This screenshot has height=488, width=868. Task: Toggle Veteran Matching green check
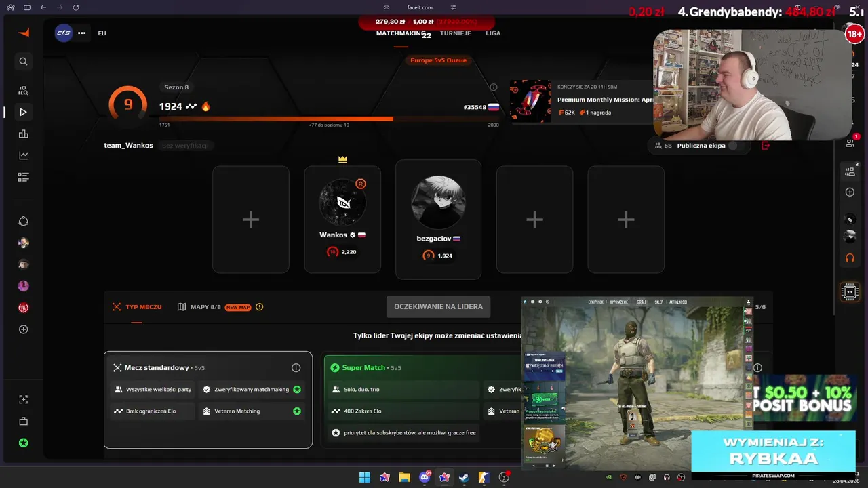(x=297, y=411)
